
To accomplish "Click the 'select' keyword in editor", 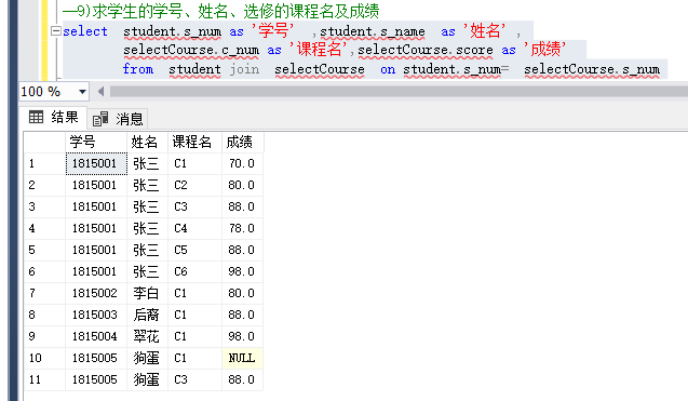I will point(85,32).
